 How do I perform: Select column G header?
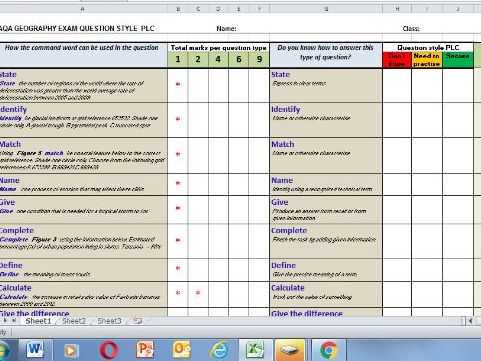point(326,9)
